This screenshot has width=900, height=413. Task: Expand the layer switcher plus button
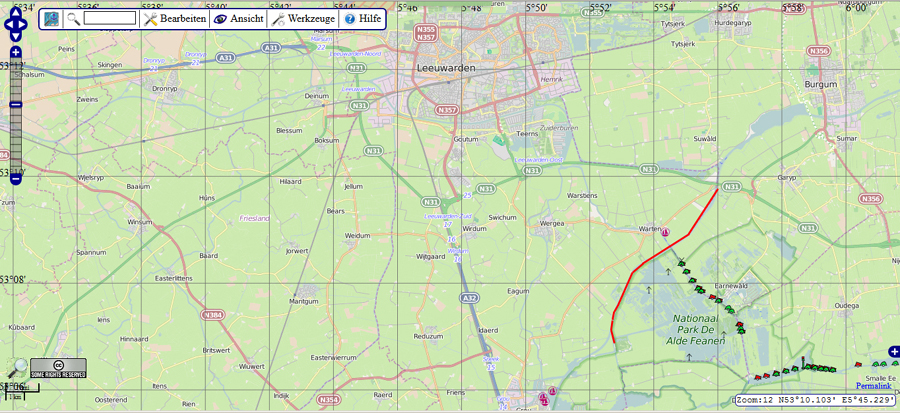893,351
